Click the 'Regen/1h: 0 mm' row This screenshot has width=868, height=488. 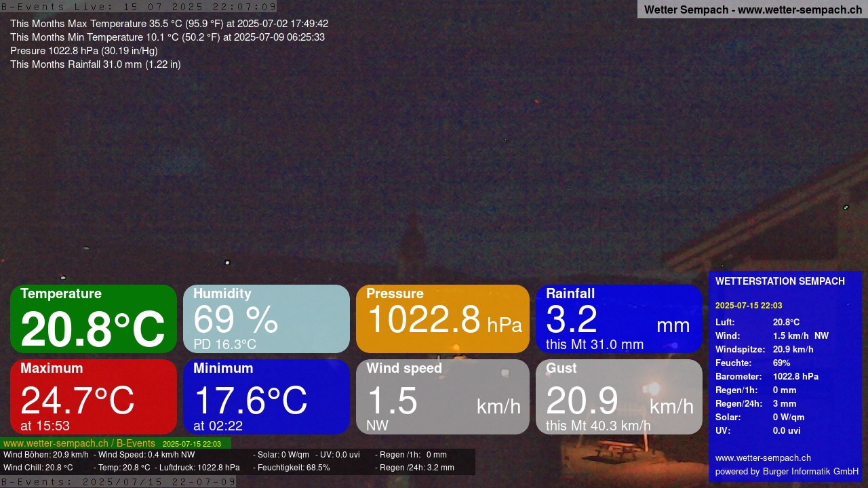(756, 390)
